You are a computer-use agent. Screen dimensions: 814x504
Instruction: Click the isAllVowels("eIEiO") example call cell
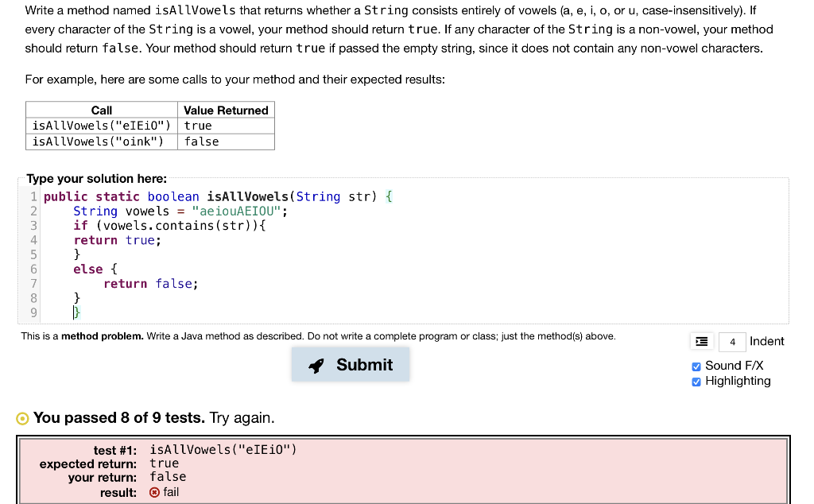100,125
